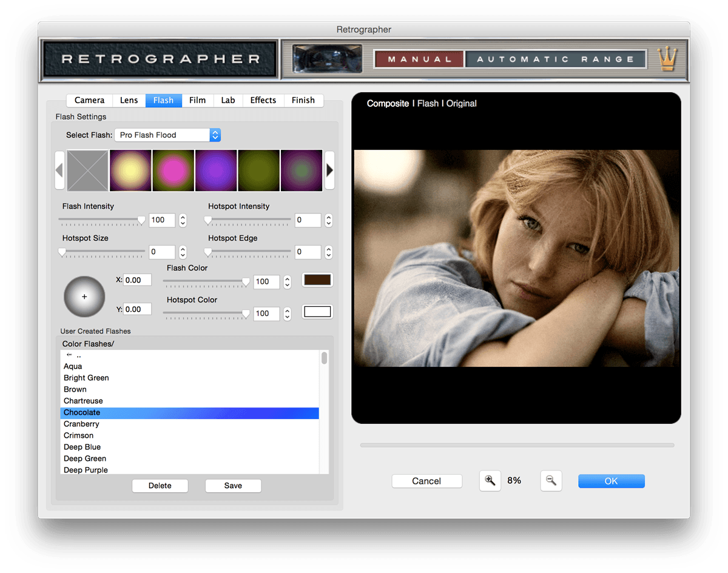Click the Hotspot Edge stepper
Viewport: 728px width, 573px height.
click(328, 252)
